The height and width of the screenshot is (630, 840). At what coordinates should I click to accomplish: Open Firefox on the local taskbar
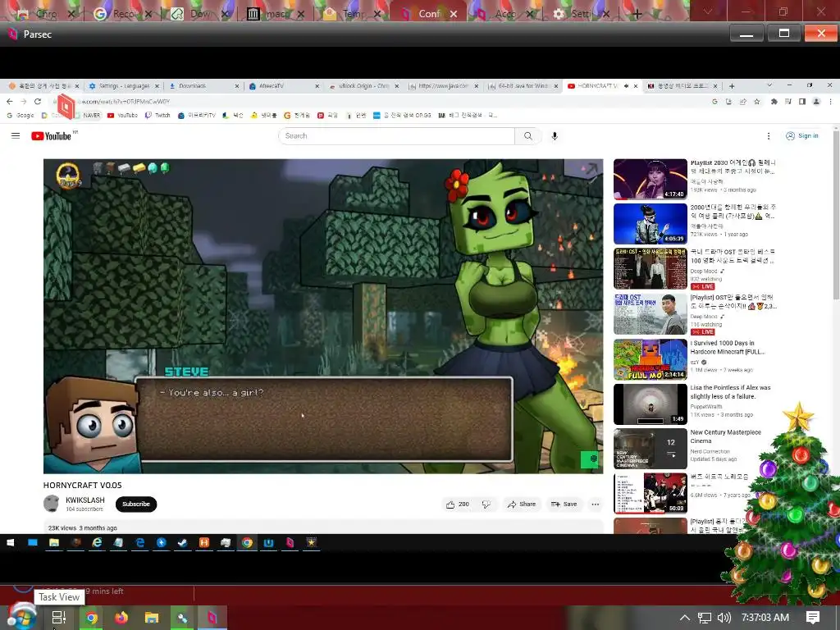pyautogui.click(x=121, y=618)
